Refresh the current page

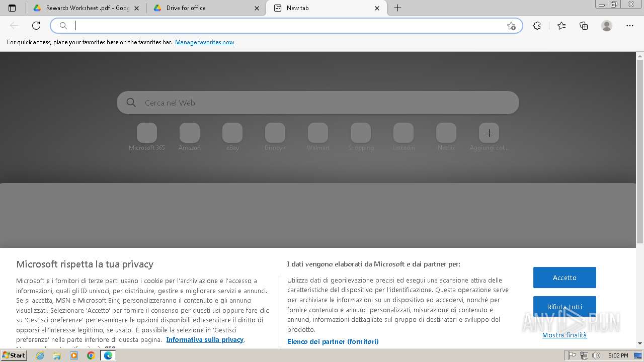[36, 26]
